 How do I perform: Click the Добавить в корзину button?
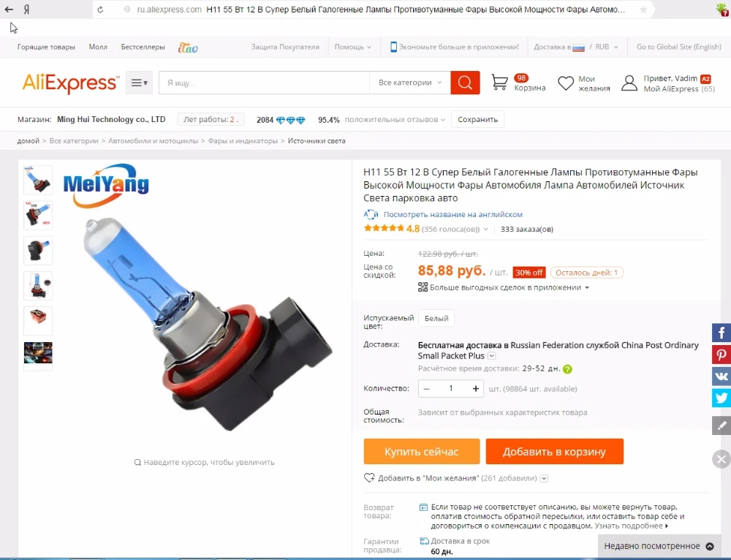tap(554, 451)
